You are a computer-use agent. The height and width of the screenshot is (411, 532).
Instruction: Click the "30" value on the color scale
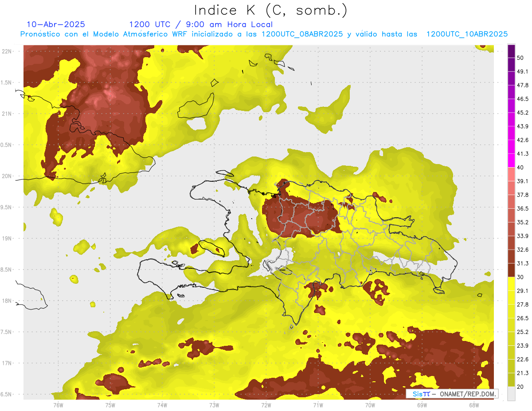(x=520, y=278)
